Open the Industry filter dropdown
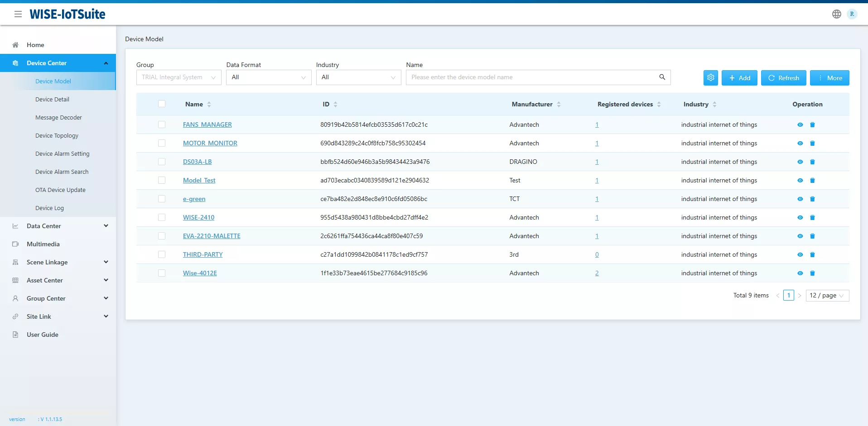The image size is (868, 426). click(x=358, y=77)
